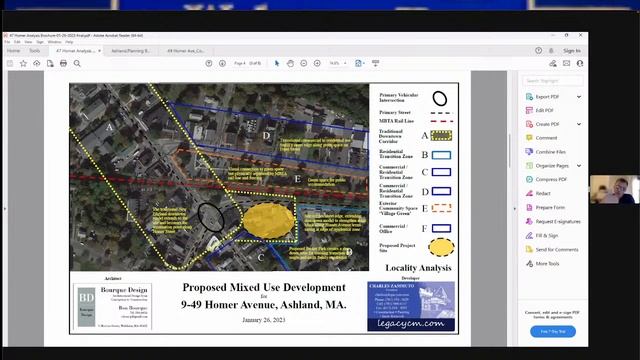Viewport: 640px width, 360px height.
Task: Open the Prepare Form tool
Action: pos(550,207)
